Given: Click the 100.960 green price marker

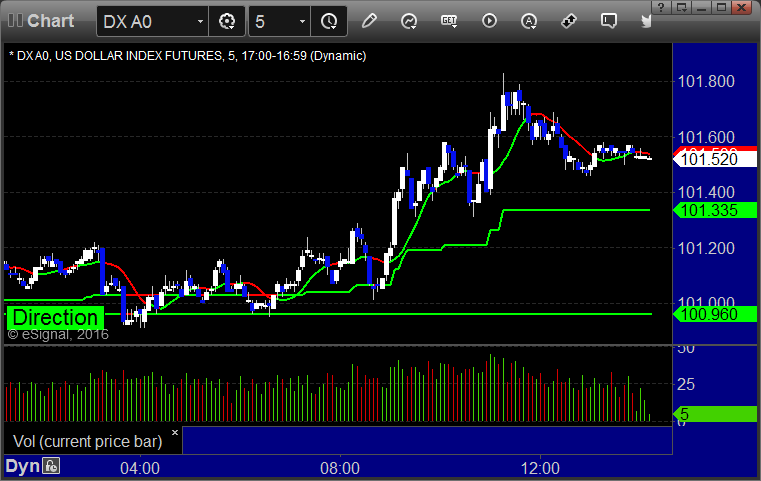Looking at the screenshot, I should click(715, 314).
